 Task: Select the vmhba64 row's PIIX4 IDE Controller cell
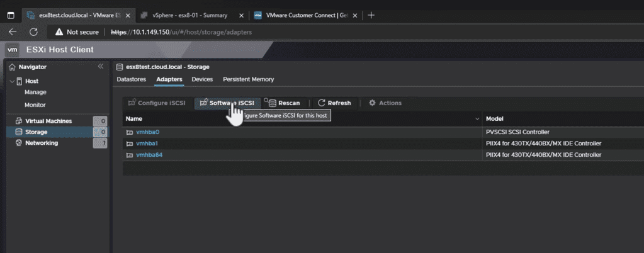coord(543,155)
